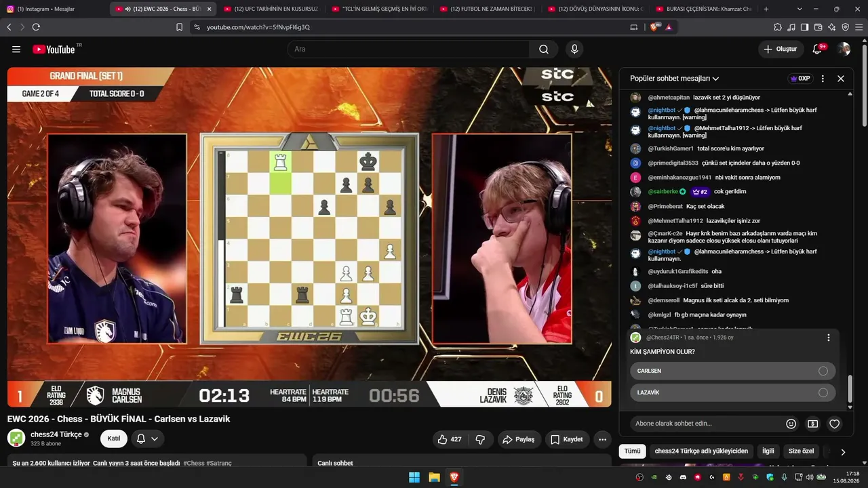The width and height of the screenshot is (868, 488).
Task: Open Brave browser taskbar icon
Action: [x=454, y=477]
